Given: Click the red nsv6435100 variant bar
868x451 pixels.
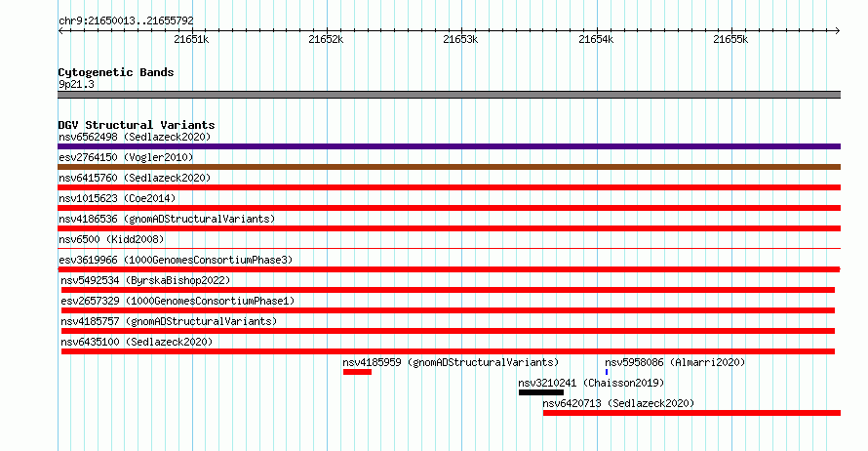Looking at the screenshot, I should (448, 351).
